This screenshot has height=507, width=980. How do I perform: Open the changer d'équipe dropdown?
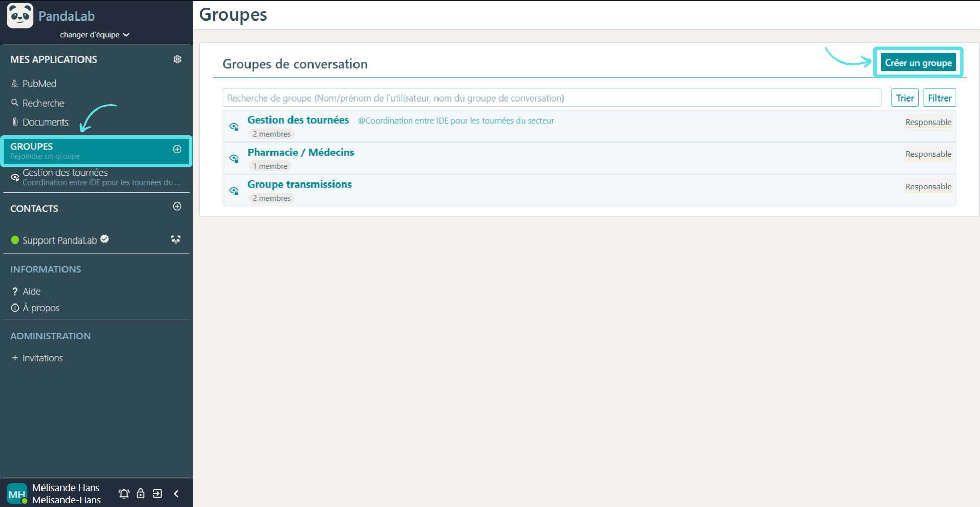pyautogui.click(x=94, y=35)
